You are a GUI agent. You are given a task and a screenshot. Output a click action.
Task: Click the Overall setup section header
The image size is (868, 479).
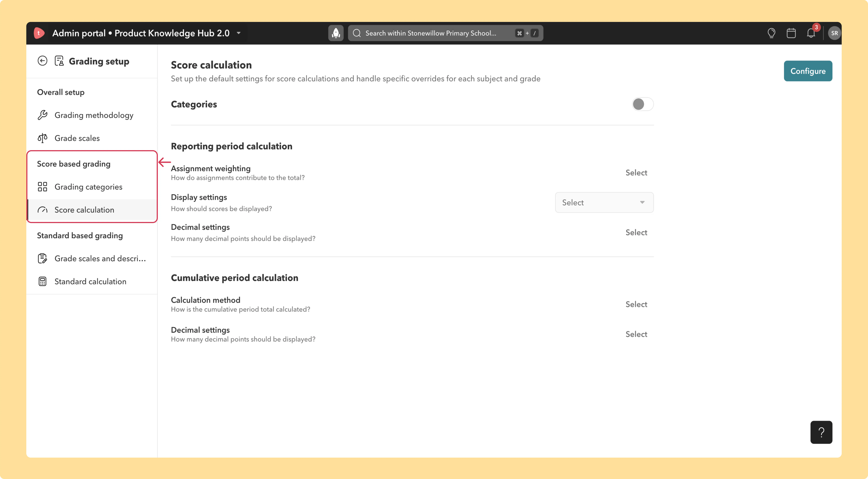(x=61, y=92)
